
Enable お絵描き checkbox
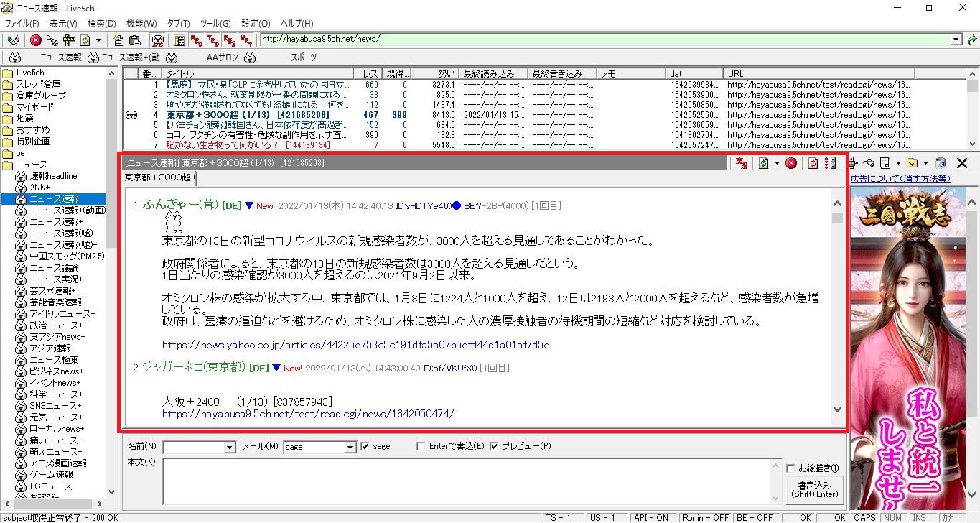(x=790, y=468)
